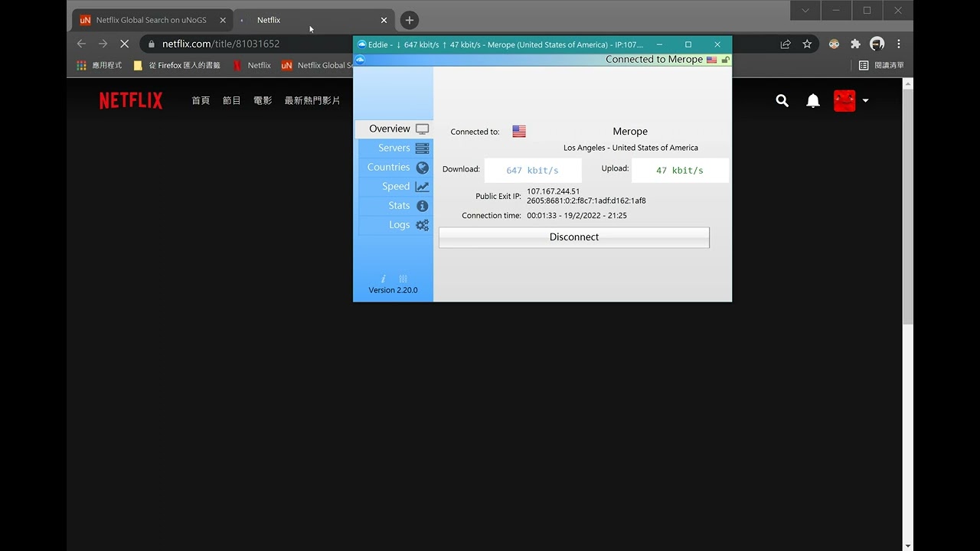Click the unlocked padlock icon in Eddie status bar
980x551 pixels.
(x=725, y=60)
